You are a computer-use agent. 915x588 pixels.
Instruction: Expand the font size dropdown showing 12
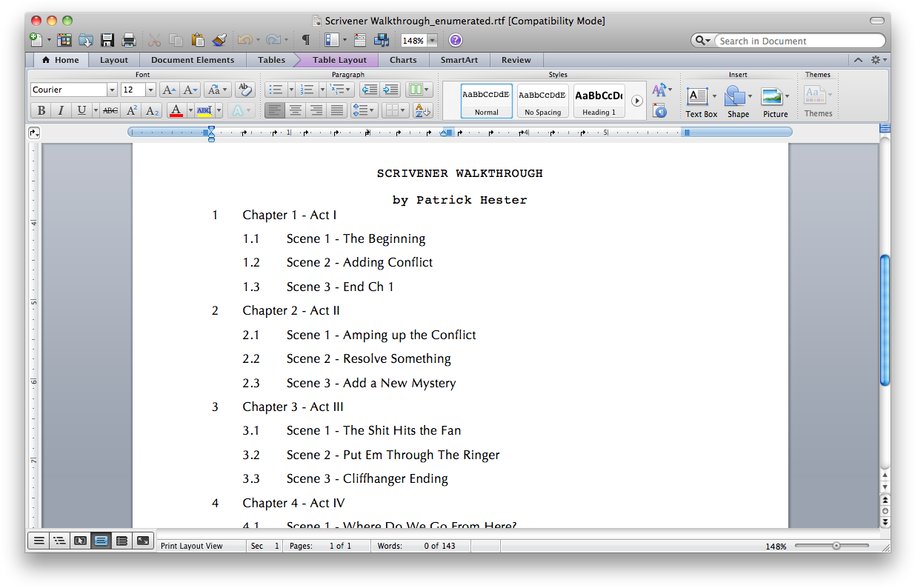pos(150,90)
